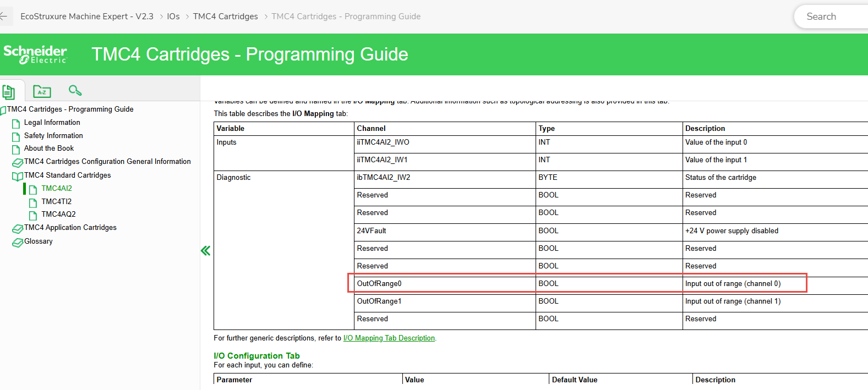Click the I/O Configuration Tab heading

pyautogui.click(x=256, y=356)
